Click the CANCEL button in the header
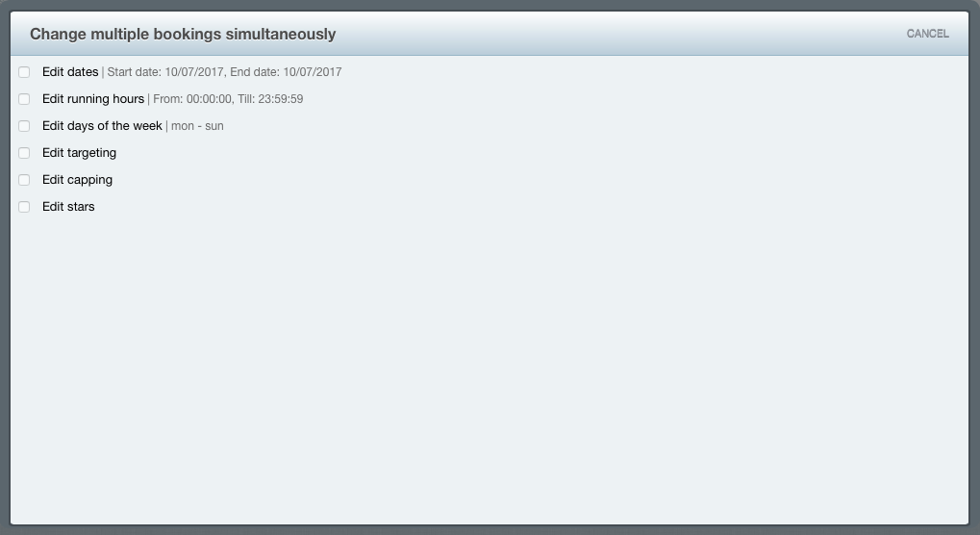This screenshot has width=980, height=535. pyautogui.click(x=927, y=34)
